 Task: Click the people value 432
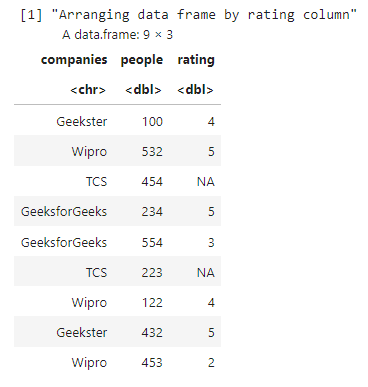(x=152, y=333)
